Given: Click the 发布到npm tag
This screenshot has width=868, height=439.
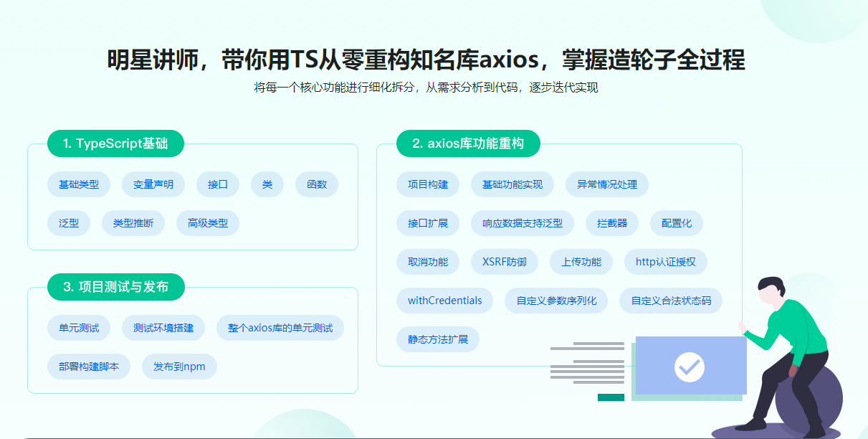Looking at the screenshot, I should (x=179, y=367).
